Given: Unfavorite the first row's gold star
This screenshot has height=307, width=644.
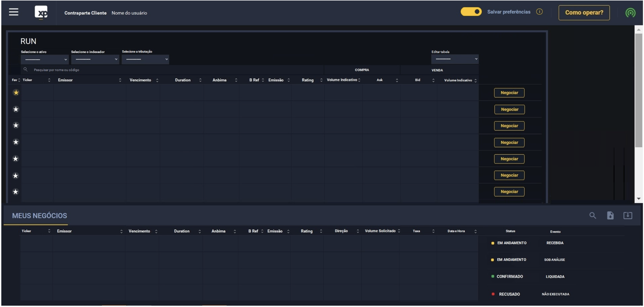Looking at the screenshot, I should tap(16, 93).
